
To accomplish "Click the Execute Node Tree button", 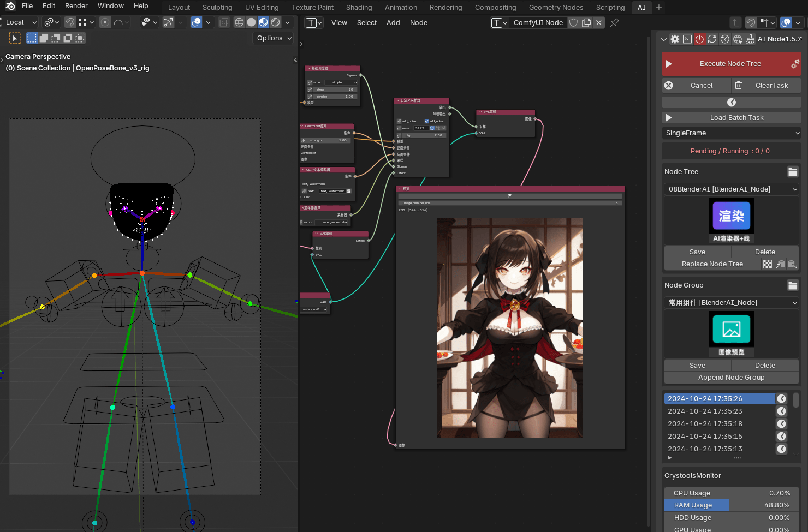I will pyautogui.click(x=730, y=64).
